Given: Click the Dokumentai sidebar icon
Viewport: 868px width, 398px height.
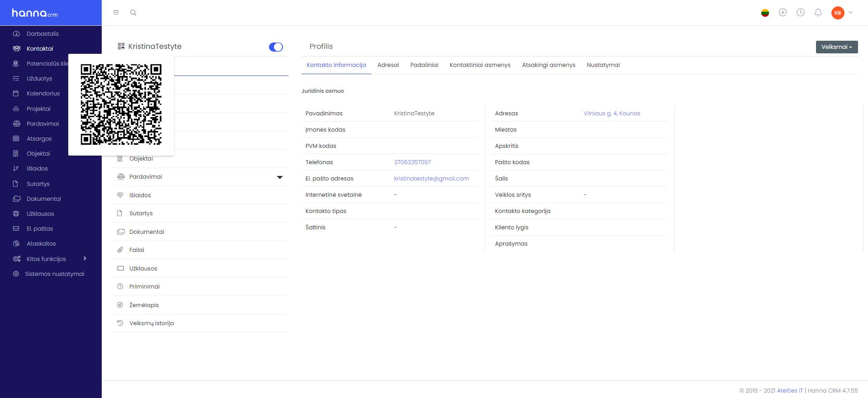Looking at the screenshot, I should tap(16, 199).
